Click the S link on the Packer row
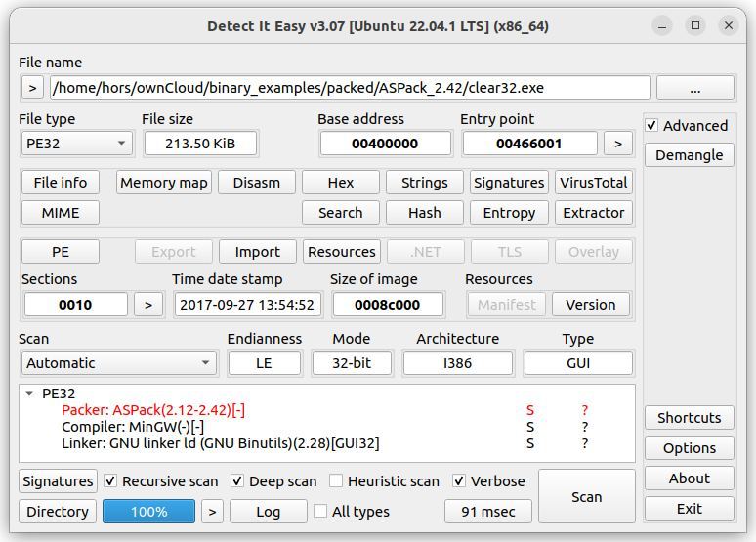Viewport: 756px width, 542px height. (530, 410)
